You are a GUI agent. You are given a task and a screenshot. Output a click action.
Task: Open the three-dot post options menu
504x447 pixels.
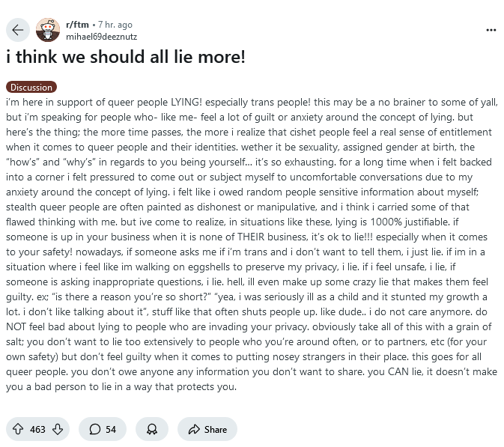[491, 30]
